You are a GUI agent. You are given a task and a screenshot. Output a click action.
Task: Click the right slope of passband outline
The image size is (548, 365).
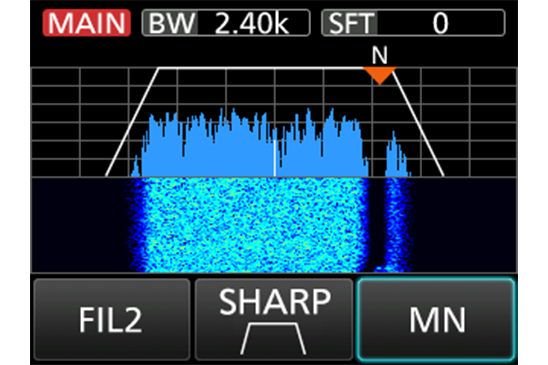click(x=419, y=122)
